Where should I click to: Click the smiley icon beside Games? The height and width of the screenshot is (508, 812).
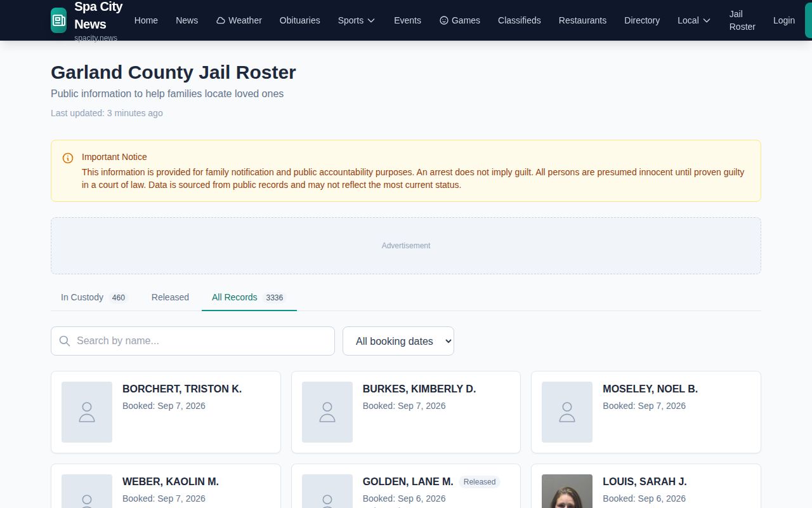tap(444, 20)
